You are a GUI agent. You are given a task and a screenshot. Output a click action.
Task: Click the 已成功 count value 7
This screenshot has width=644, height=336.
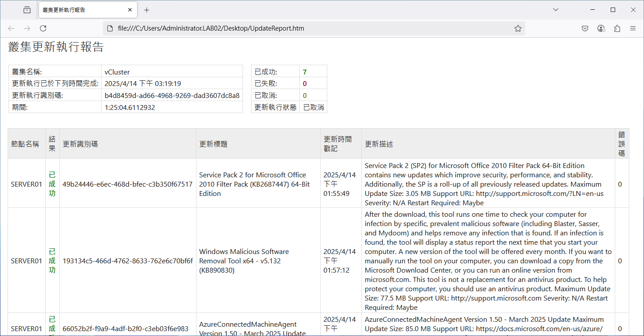(x=305, y=72)
